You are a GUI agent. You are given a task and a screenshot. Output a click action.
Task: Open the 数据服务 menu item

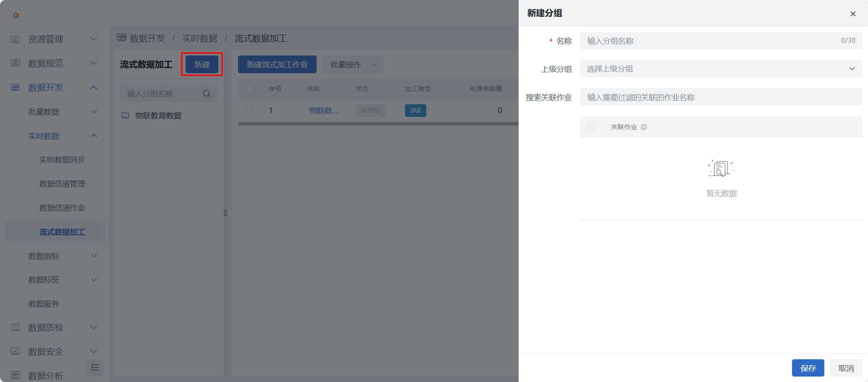[x=44, y=304]
